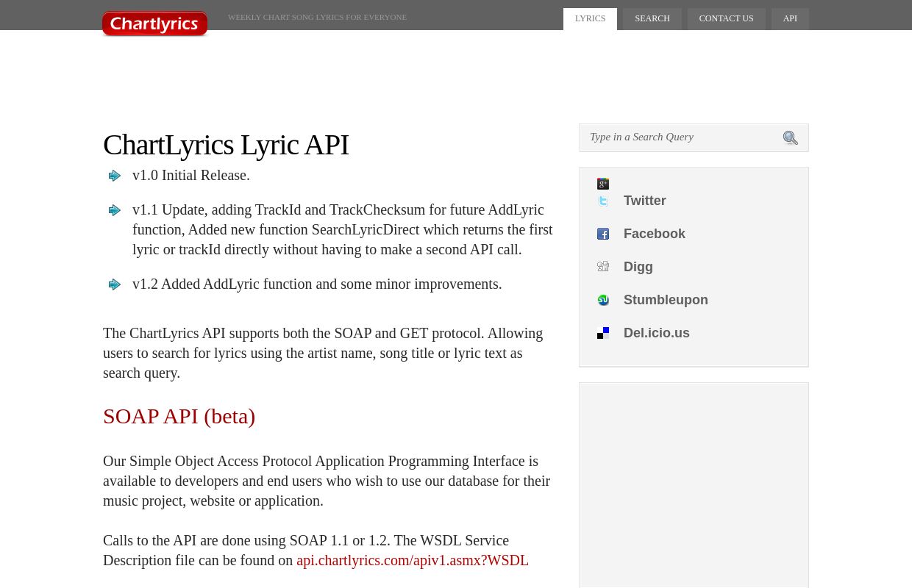Click the arrow bullet beside v1.0 Initial Release
This screenshot has height=588, width=912.
[115, 176]
